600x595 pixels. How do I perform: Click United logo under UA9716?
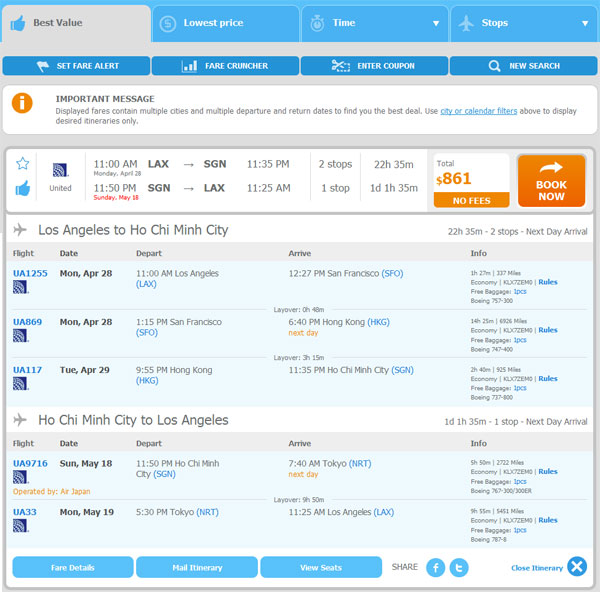point(21,477)
